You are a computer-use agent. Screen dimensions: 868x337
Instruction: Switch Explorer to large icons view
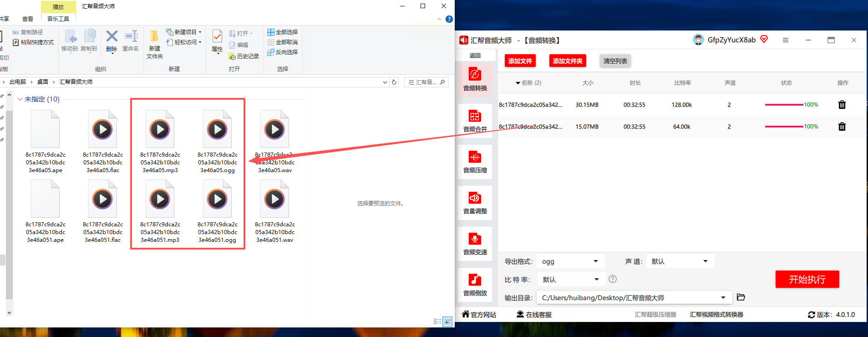[448, 322]
